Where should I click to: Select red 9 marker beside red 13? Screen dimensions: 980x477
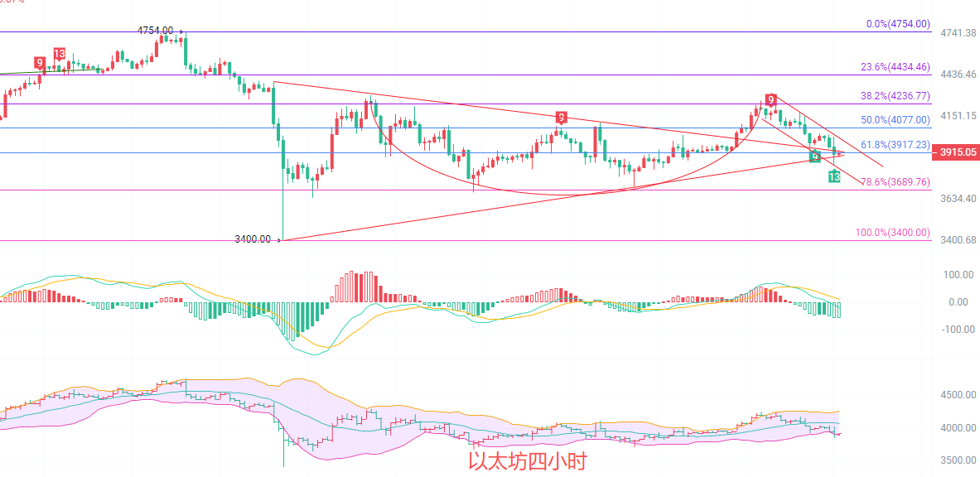coord(39,63)
